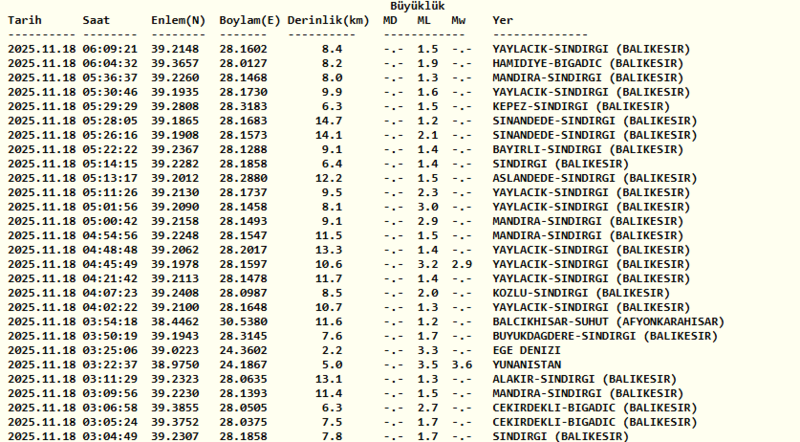Click ML value 2.3

pos(428,192)
